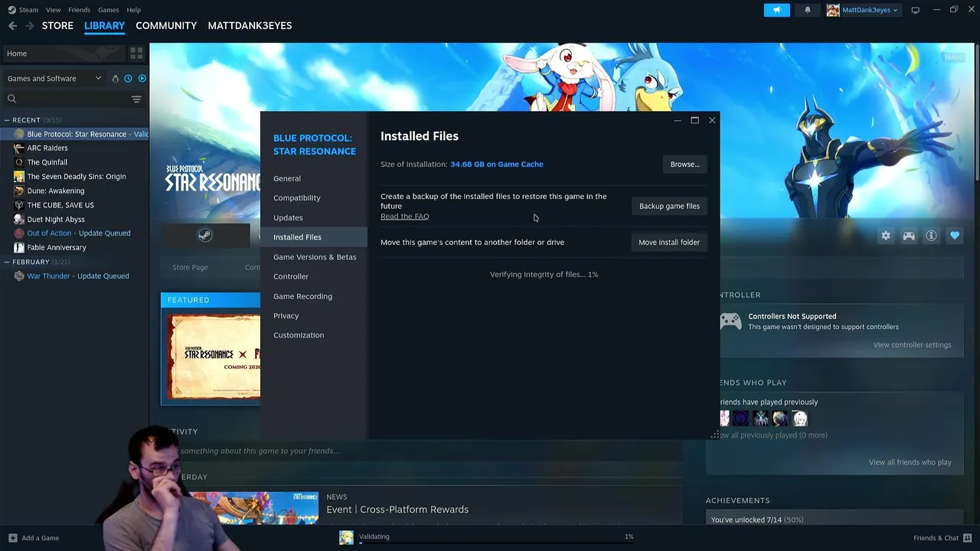Open Friends & Chat icon
This screenshot has height=551, width=980.
coord(968,538)
